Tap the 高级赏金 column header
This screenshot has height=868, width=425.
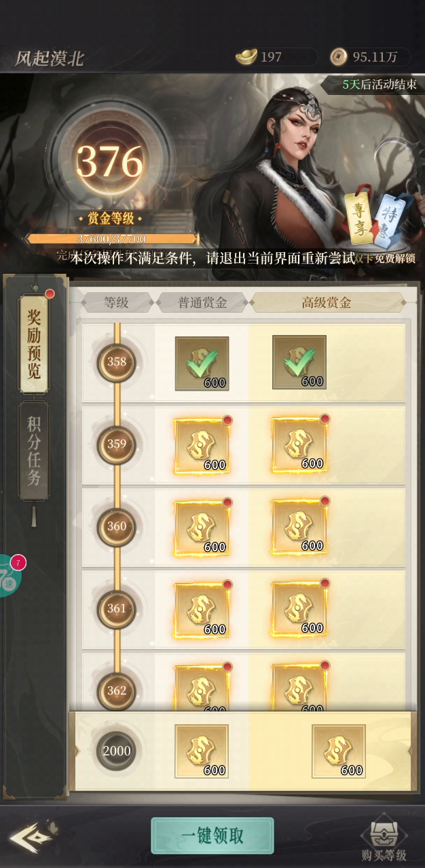(327, 302)
